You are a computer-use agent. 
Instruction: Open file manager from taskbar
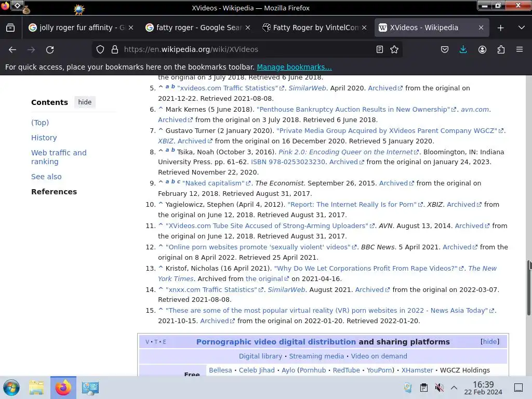[36, 388]
